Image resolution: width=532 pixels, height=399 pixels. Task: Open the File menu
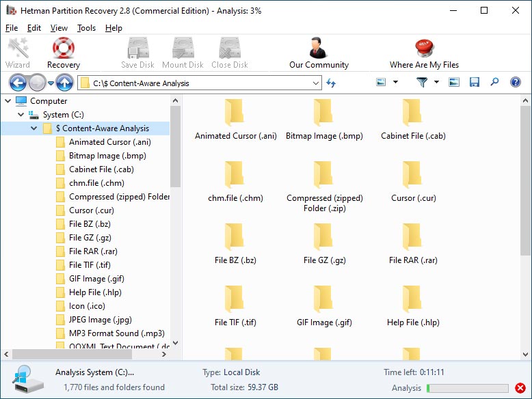[x=12, y=28]
